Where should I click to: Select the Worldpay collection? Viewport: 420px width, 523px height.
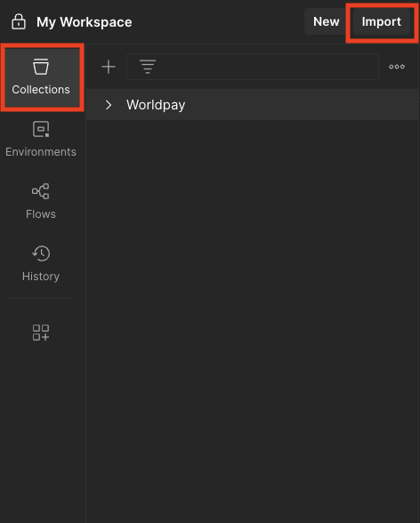253,105
